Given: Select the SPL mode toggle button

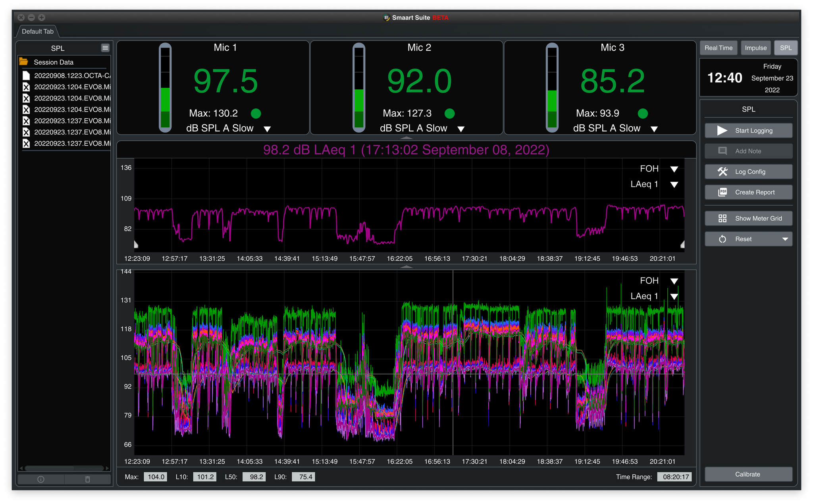Looking at the screenshot, I should 786,48.
